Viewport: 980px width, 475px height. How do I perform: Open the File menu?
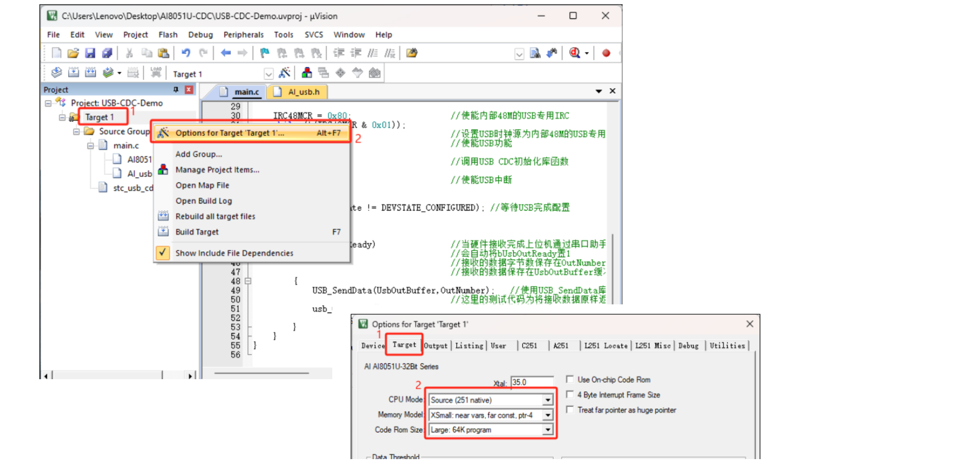pyautogui.click(x=53, y=35)
